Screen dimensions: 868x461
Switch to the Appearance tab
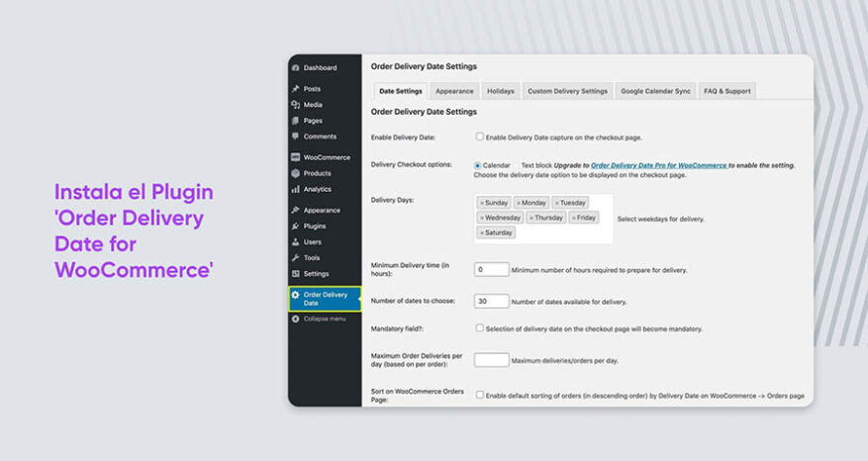click(454, 91)
